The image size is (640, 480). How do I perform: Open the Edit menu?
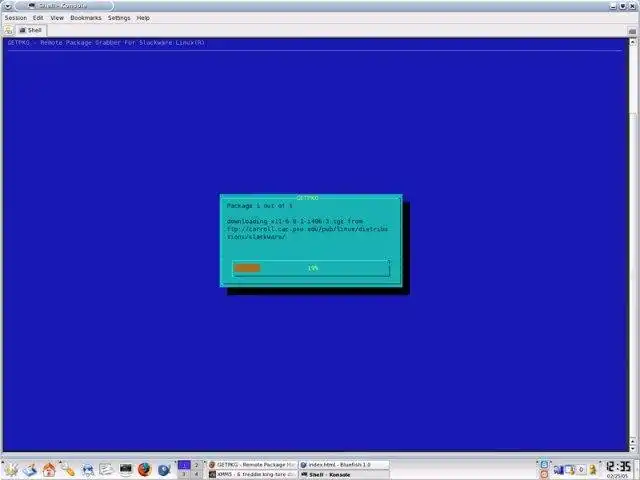38,18
